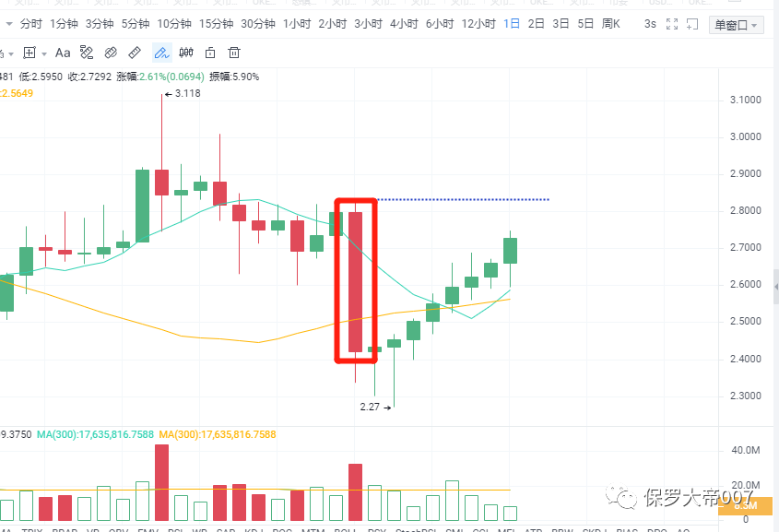Click the add window screenshot icon

pyautogui.click(x=692, y=24)
